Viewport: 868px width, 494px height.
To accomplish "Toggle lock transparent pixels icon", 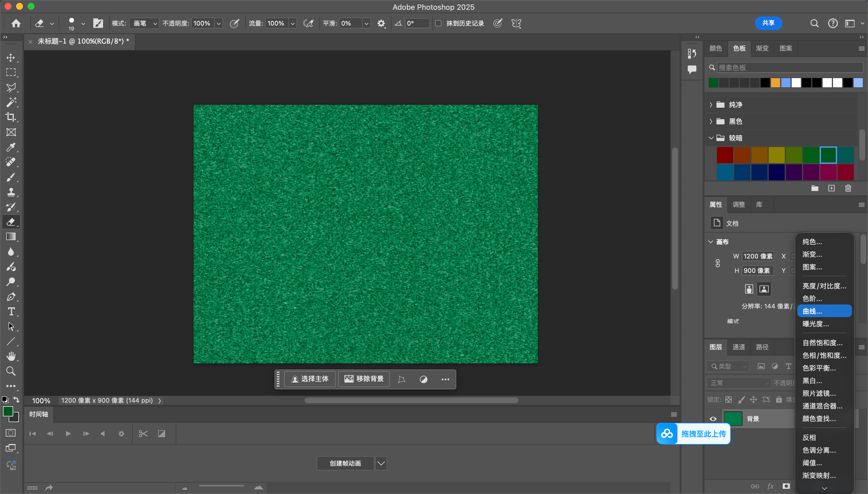I will (x=728, y=399).
